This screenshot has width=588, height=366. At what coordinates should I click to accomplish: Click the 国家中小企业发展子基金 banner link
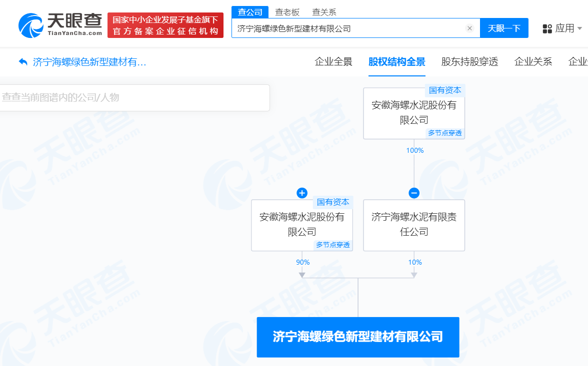pos(165,23)
